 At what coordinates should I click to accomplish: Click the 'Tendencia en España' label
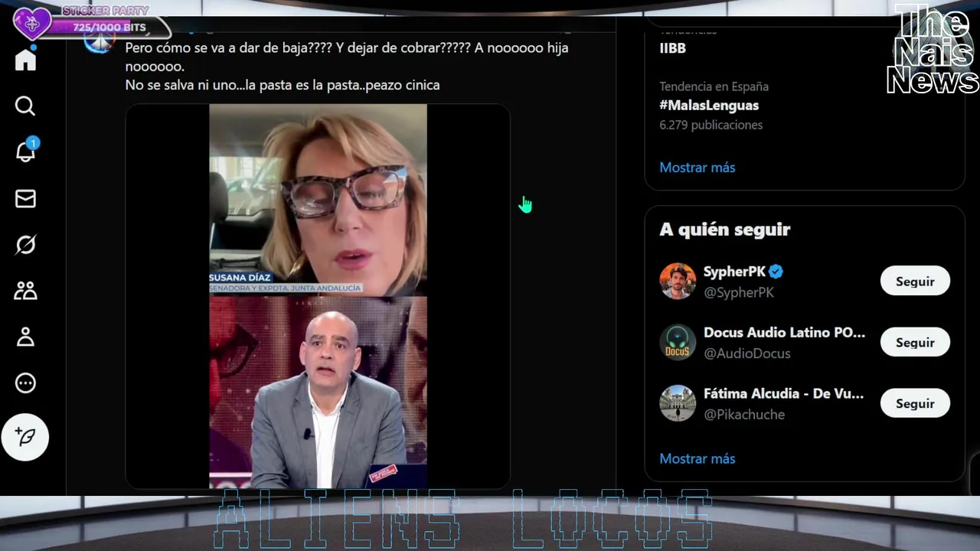[x=714, y=86]
